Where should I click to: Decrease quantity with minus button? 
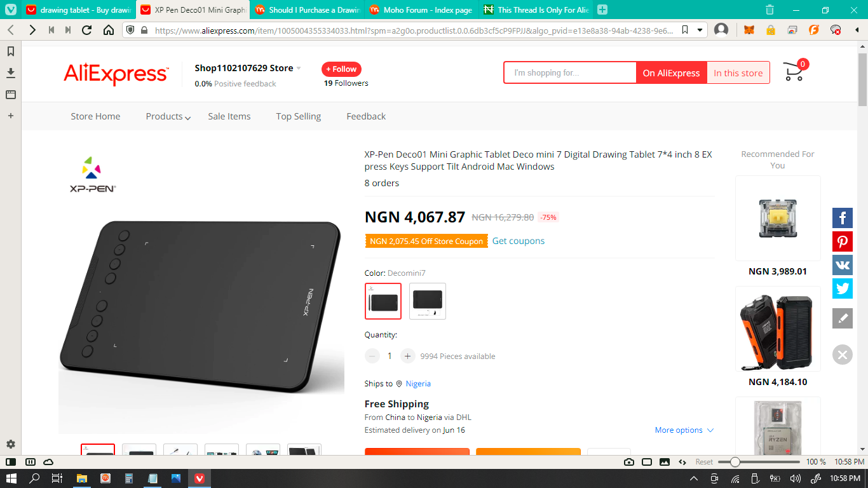point(372,356)
